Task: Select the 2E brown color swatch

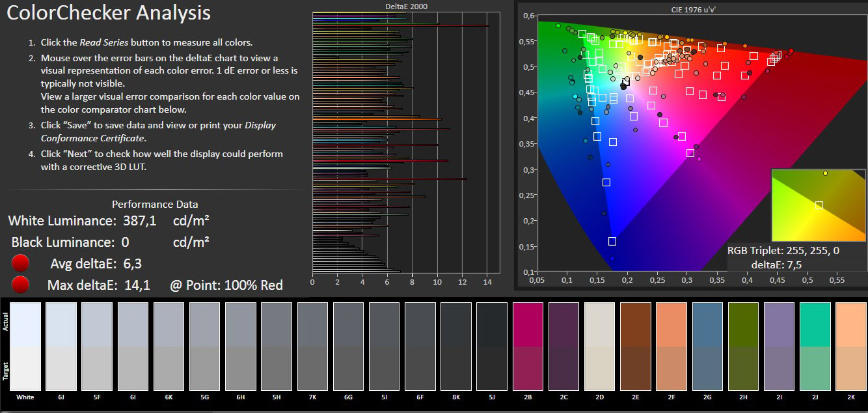Action: [636, 346]
